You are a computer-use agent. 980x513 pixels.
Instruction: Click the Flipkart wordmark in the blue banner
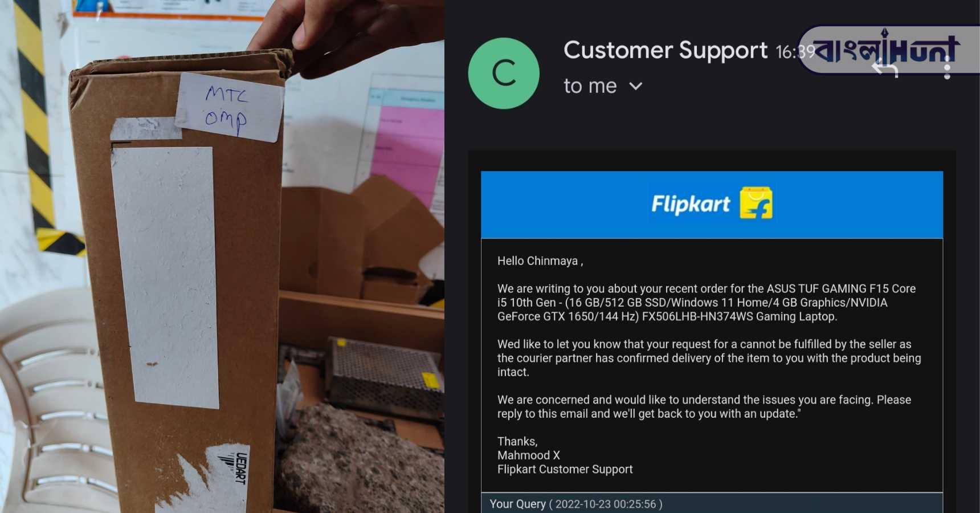691,204
